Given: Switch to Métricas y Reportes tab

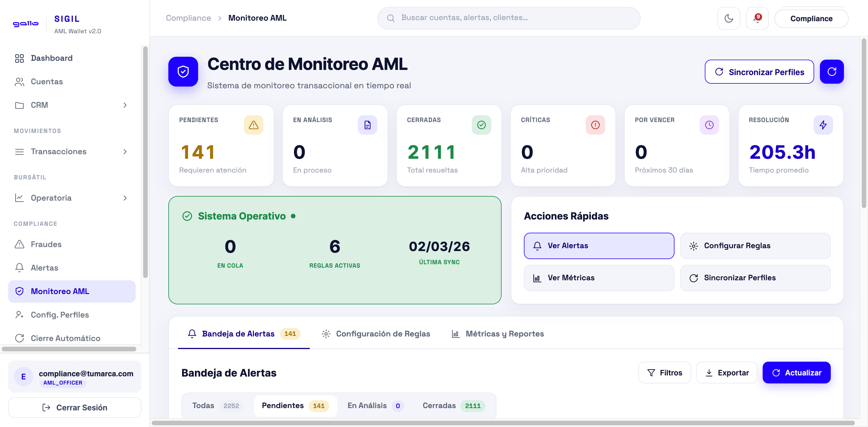Looking at the screenshot, I should 498,334.
